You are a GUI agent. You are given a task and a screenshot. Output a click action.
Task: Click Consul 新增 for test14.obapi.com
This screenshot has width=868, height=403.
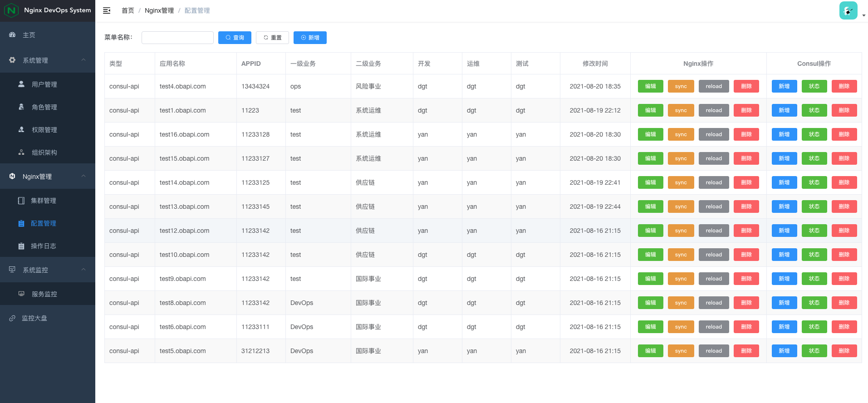tap(784, 182)
